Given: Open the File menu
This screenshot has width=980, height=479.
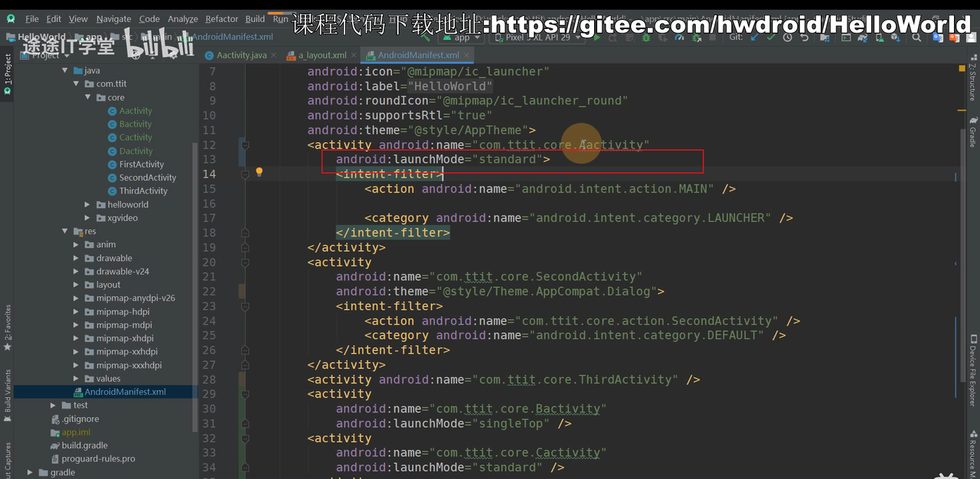Looking at the screenshot, I should click(32, 18).
